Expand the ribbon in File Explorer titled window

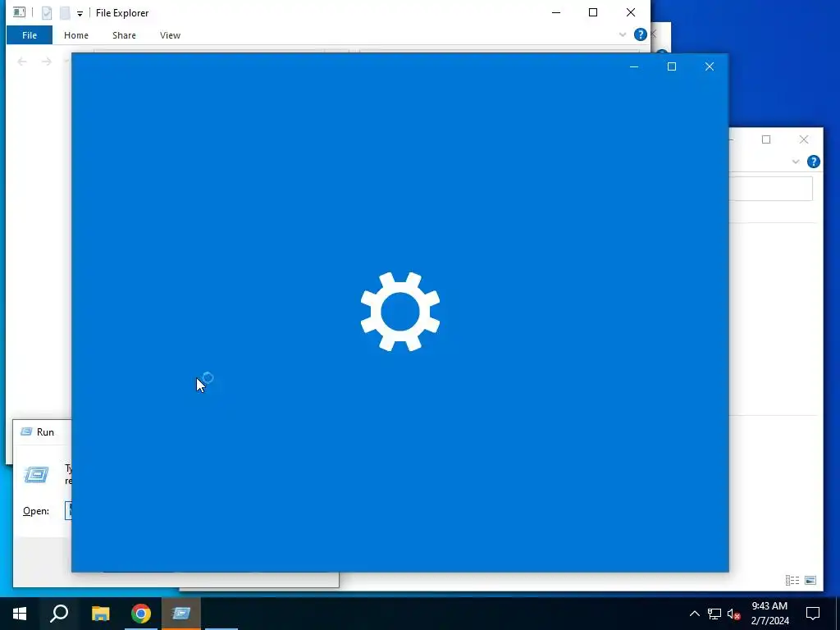623,34
